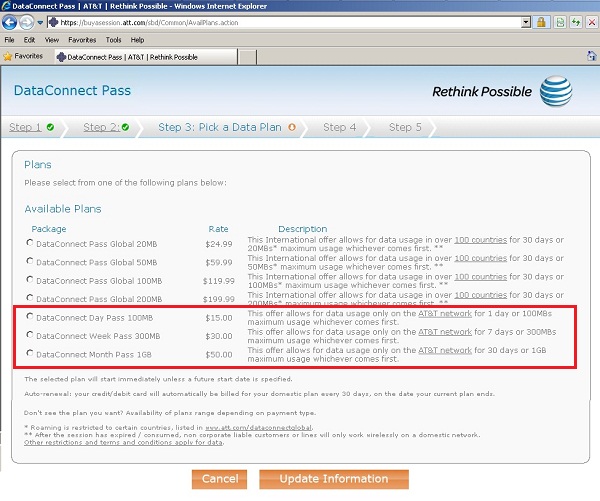Open the att.com/dataconnectglobal link

pos(258,428)
